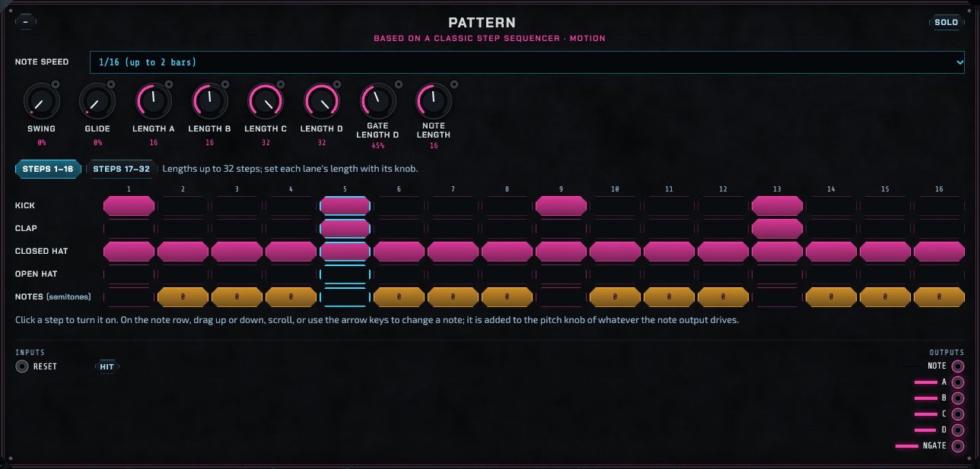Click the CLOSED HAT lane label
Viewport: 980px width, 469px height.
[41, 252]
